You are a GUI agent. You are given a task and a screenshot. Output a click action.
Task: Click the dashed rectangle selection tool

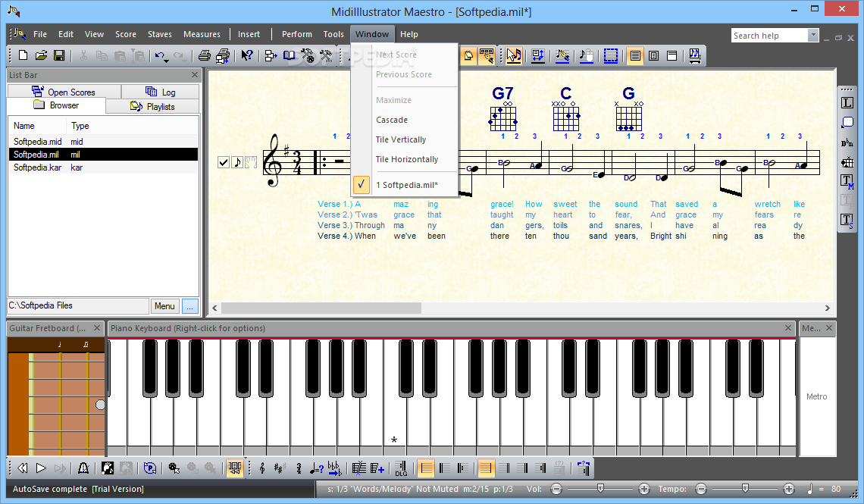tap(611, 55)
